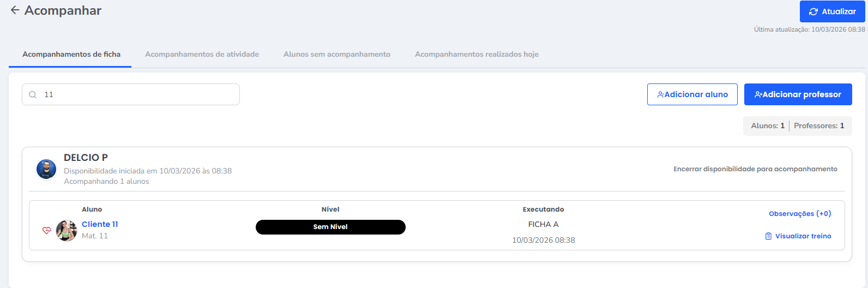Click the Adicionar aluno button

[692, 94]
